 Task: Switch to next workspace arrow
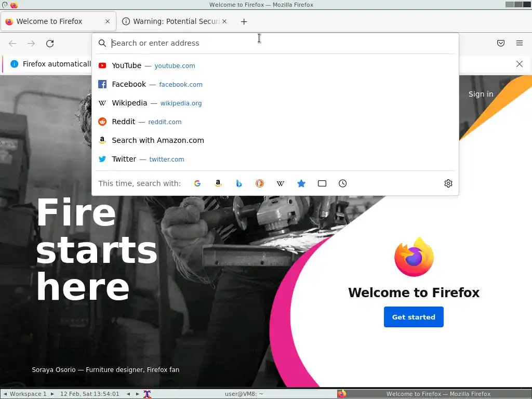(x=52, y=394)
